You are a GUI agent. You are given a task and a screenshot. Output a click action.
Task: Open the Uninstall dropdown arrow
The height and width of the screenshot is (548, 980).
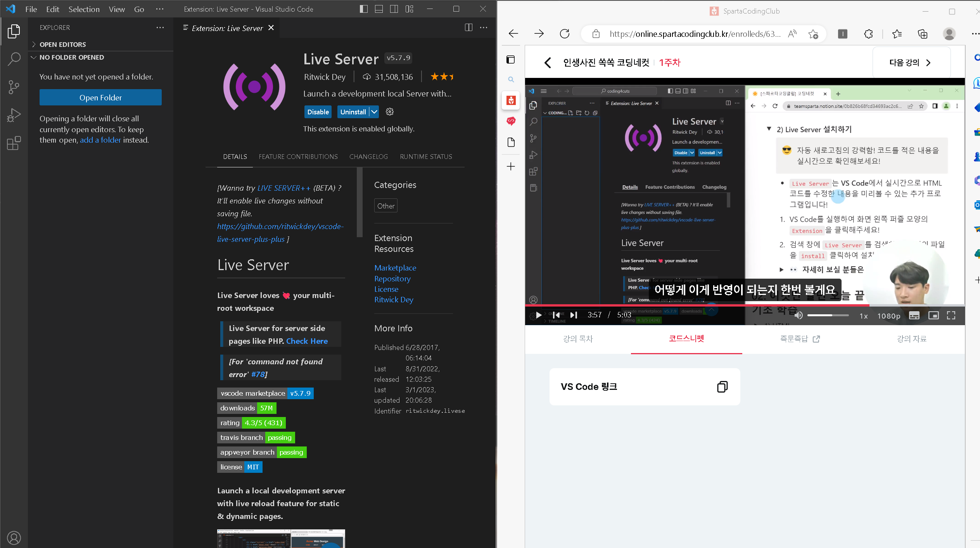click(373, 112)
